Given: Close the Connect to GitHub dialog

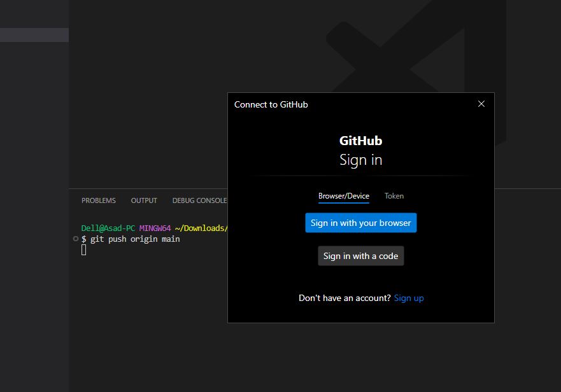Looking at the screenshot, I should point(481,104).
